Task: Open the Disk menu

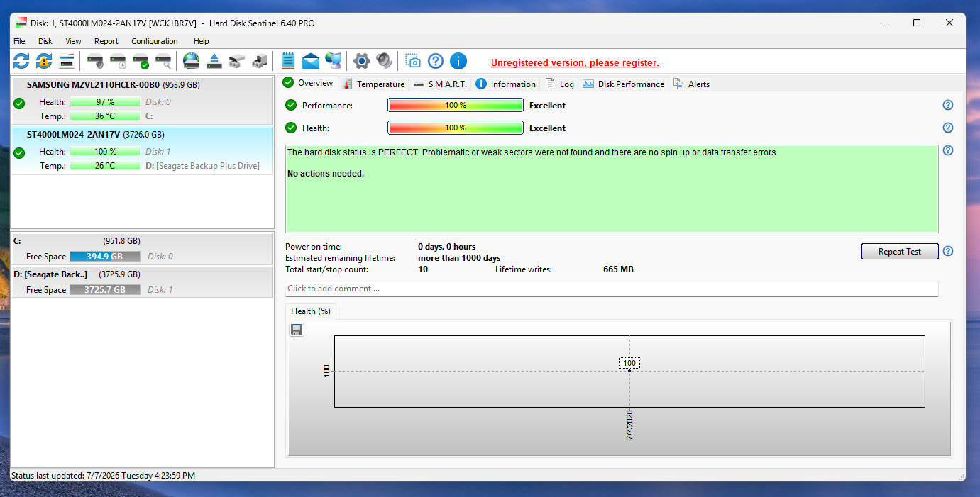Action: (x=45, y=41)
